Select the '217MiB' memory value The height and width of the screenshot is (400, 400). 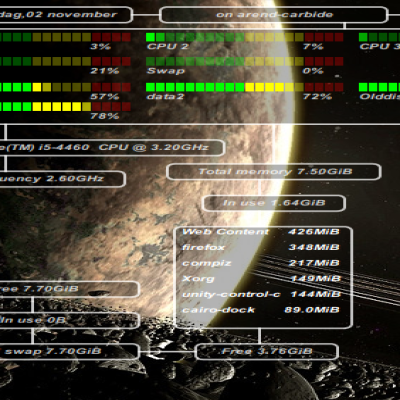pyautogui.click(x=314, y=263)
